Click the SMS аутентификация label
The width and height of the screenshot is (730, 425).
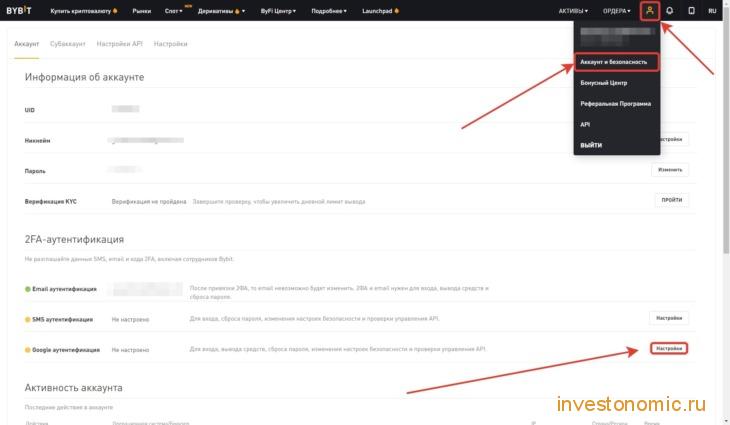(x=62, y=319)
